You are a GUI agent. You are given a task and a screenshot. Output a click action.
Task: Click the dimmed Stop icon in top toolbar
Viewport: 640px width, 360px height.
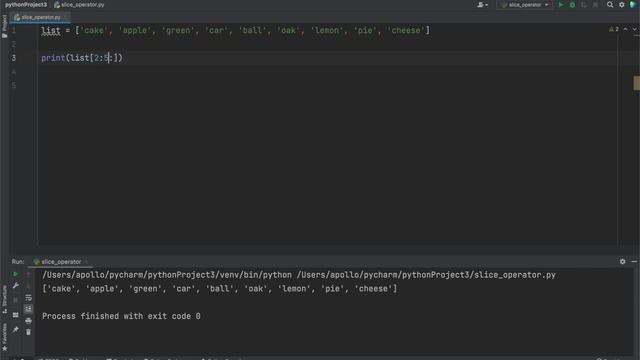[596, 5]
